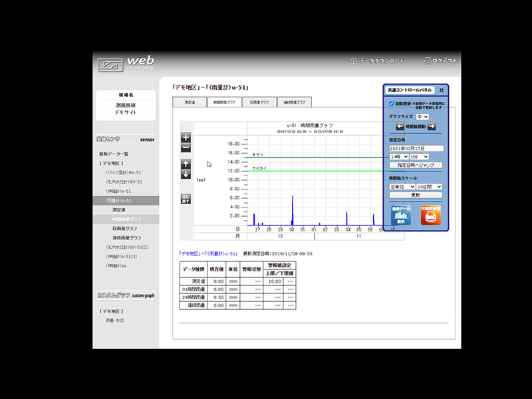Switch to the 時間雨量グラフ tab

click(224, 102)
